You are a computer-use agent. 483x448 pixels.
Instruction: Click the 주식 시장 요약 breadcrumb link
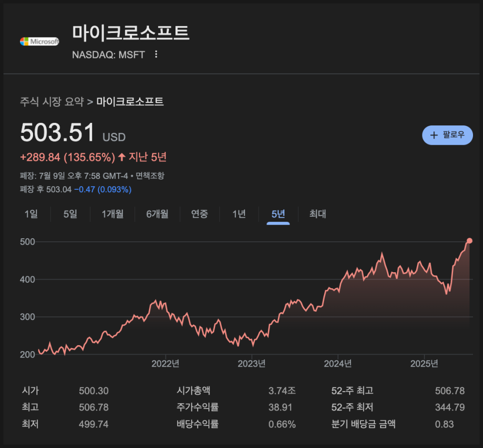click(x=52, y=101)
